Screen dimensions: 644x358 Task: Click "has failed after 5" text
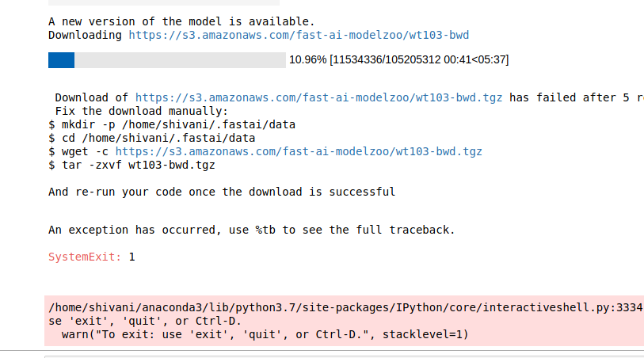pos(576,97)
